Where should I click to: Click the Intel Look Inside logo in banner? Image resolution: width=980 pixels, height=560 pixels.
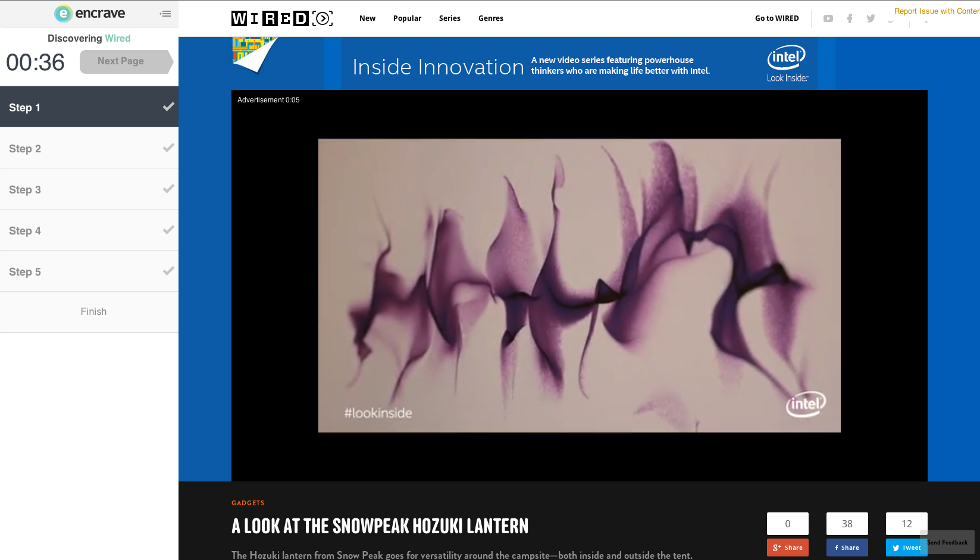click(787, 64)
